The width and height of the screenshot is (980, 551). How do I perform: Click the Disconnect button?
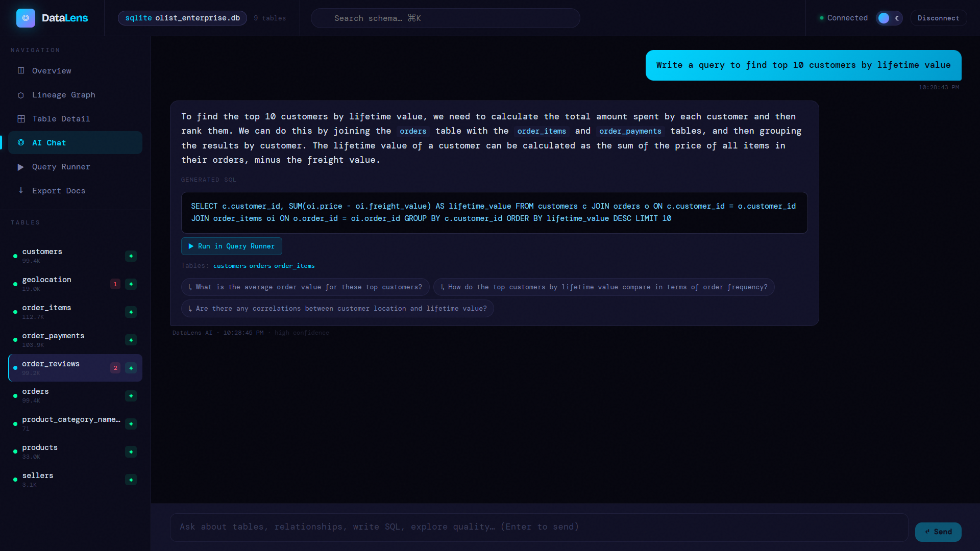938,18
